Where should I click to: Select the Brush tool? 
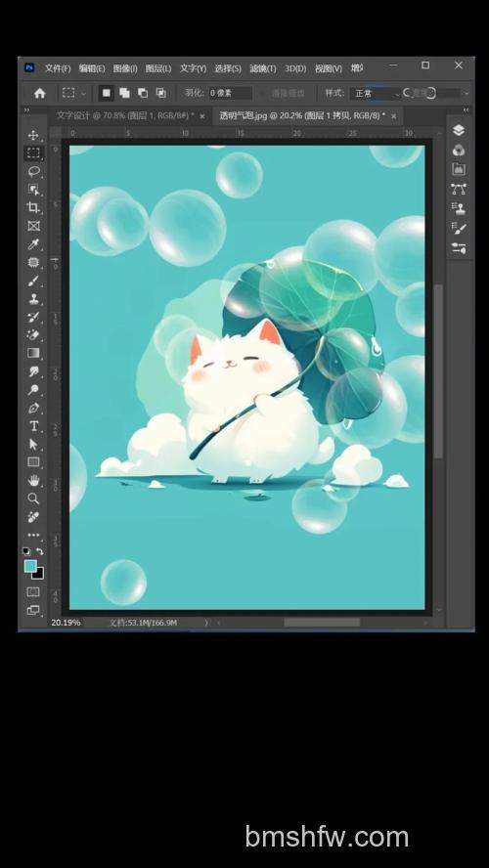(x=34, y=281)
